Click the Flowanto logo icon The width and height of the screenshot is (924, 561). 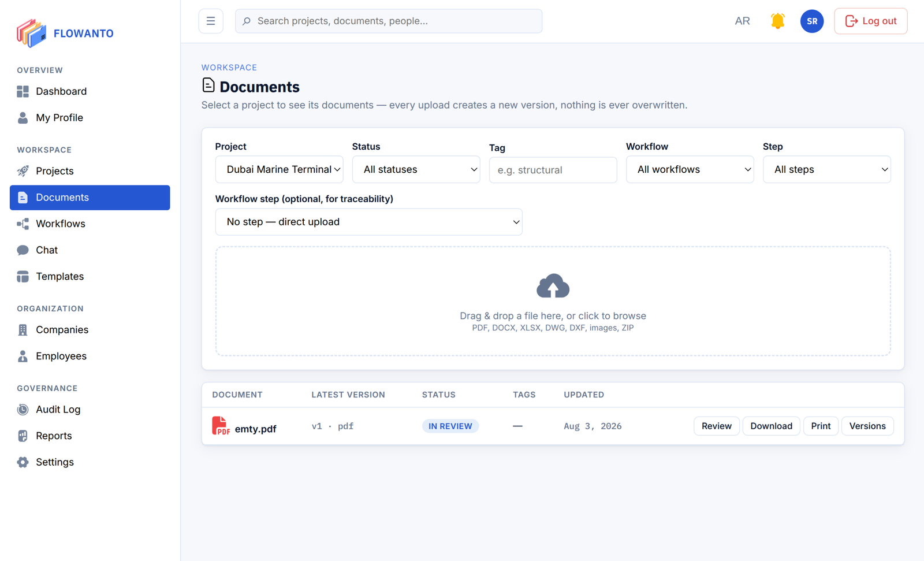(31, 33)
